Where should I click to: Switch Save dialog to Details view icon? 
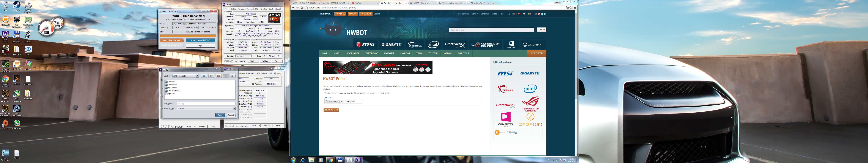click(x=233, y=76)
